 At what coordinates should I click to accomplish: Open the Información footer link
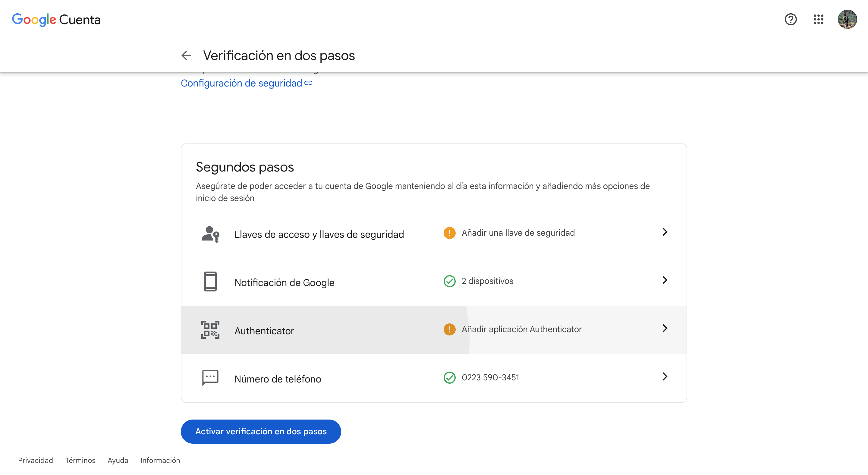click(x=160, y=461)
